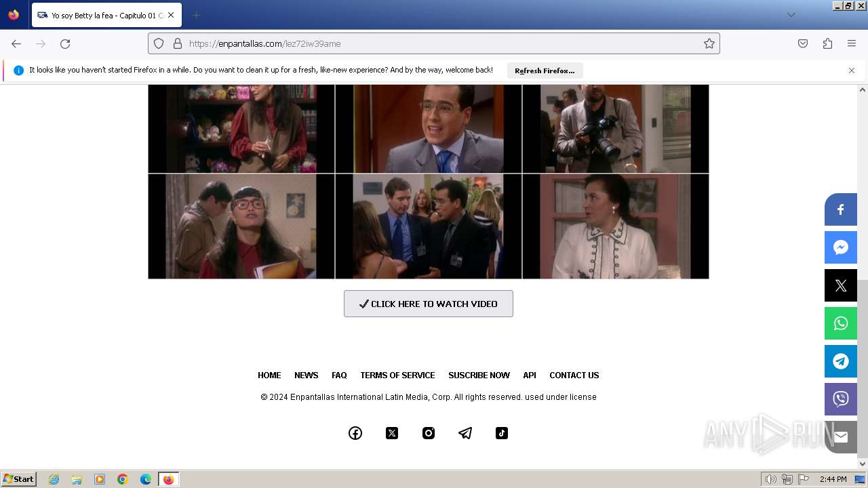Image resolution: width=868 pixels, height=488 pixels.
Task: Click scrollbar down arrow
Action: click(863, 464)
